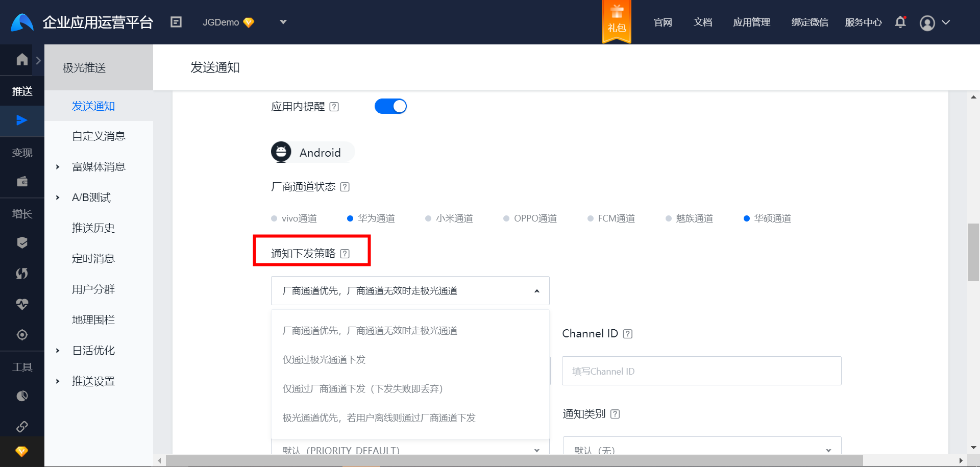Screen dimensions: 980x467
Task: Toggle the sidebar collapse icon
Action: (176, 22)
